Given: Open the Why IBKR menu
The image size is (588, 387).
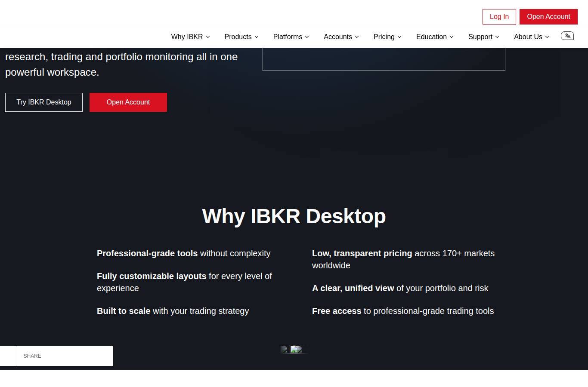Looking at the screenshot, I should pyautogui.click(x=190, y=37).
